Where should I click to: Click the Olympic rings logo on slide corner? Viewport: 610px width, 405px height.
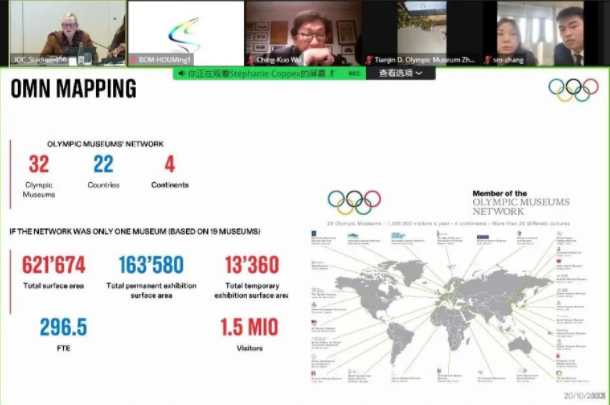573,90
